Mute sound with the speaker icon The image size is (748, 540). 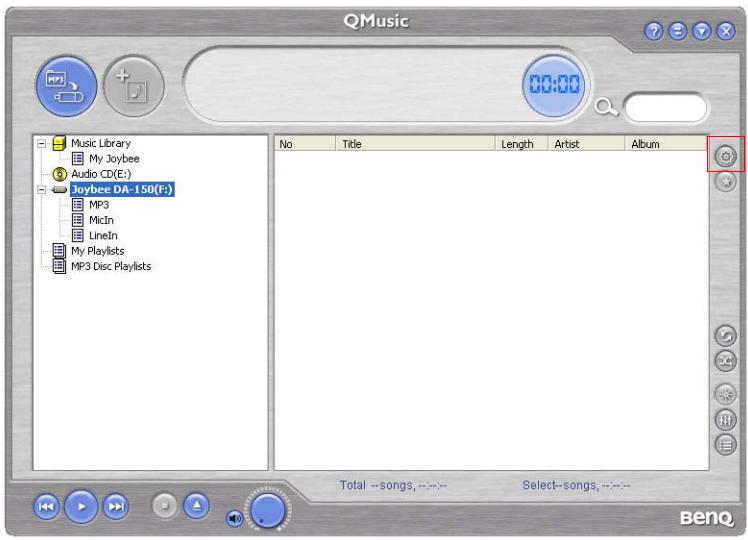coord(234,518)
